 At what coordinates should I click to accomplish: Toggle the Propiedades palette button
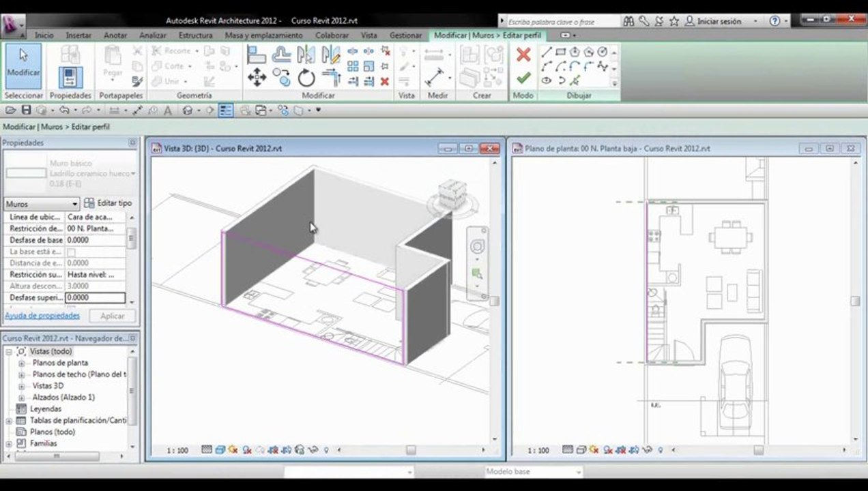click(x=70, y=78)
